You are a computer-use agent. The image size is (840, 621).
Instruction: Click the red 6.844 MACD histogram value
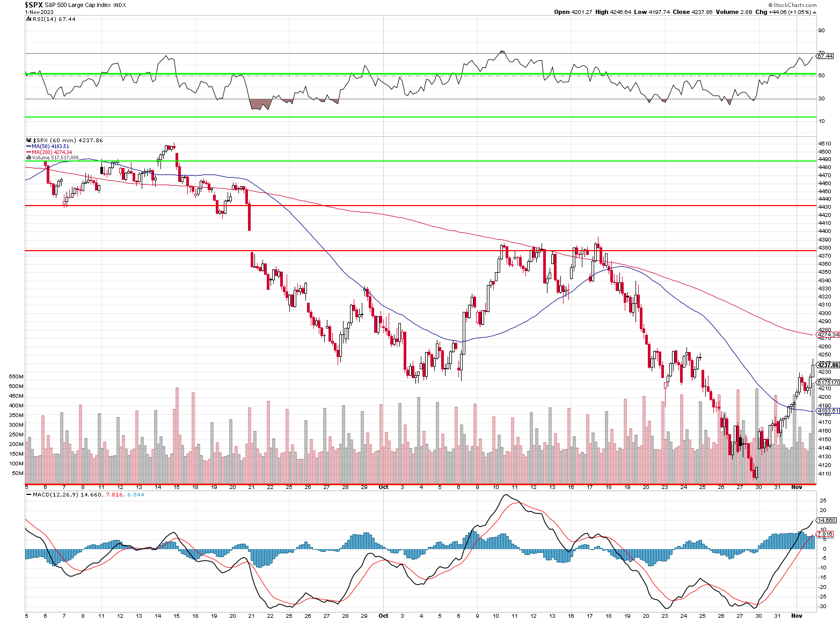(135, 495)
